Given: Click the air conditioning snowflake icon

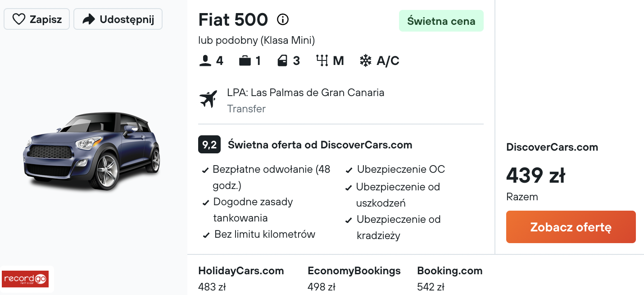Looking at the screenshot, I should pyautogui.click(x=365, y=61).
